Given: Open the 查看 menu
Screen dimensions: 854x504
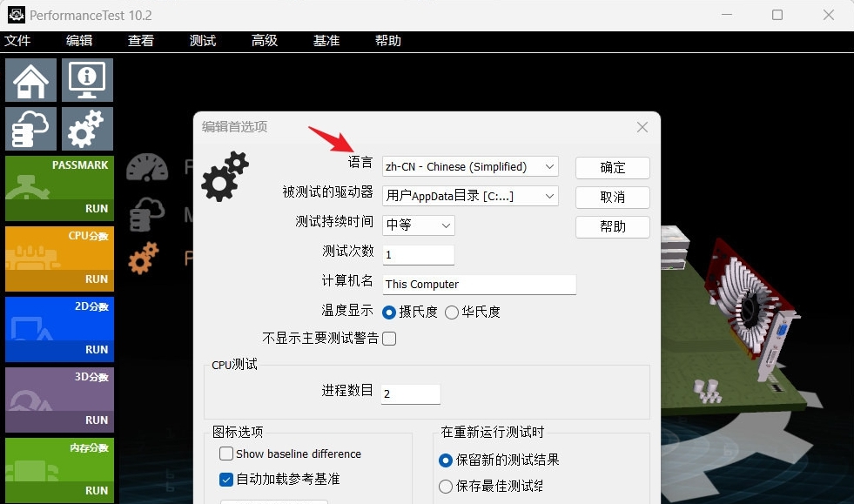Looking at the screenshot, I should 141,41.
